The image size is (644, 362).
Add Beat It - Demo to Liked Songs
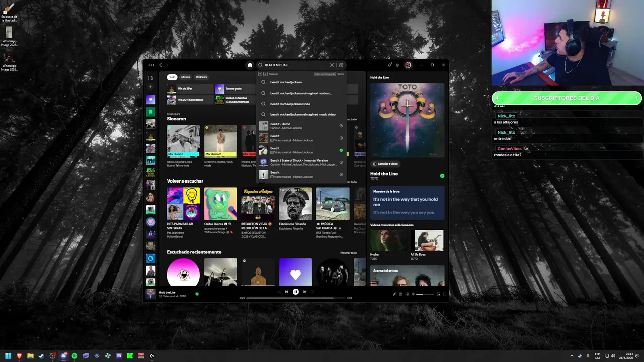(341, 126)
